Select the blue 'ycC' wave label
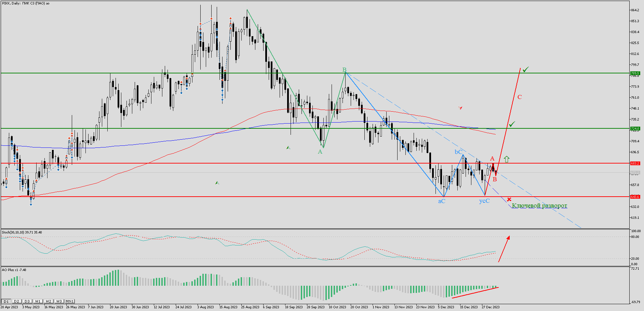This screenshot has height=311, width=644. [484, 201]
